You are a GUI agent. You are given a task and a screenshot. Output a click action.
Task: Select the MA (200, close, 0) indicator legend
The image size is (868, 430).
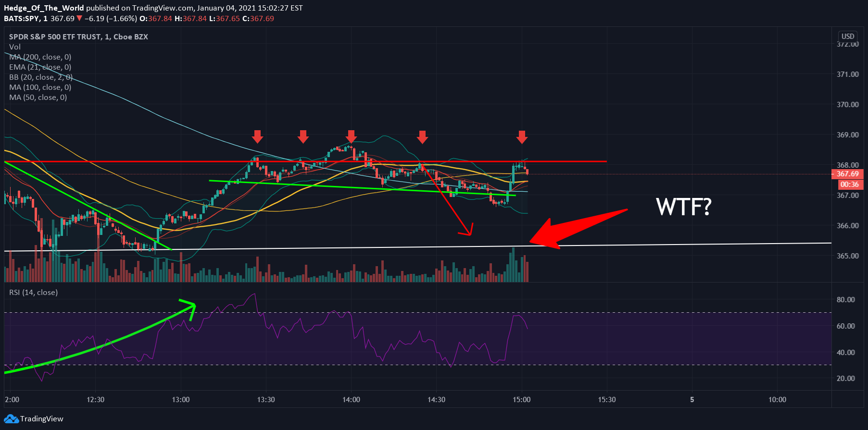tap(40, 57)
